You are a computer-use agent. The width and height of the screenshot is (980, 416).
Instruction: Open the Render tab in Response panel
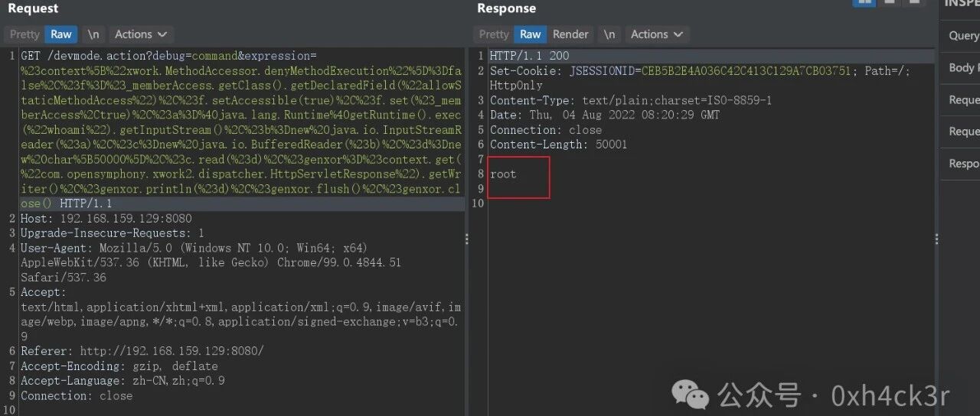570,34
